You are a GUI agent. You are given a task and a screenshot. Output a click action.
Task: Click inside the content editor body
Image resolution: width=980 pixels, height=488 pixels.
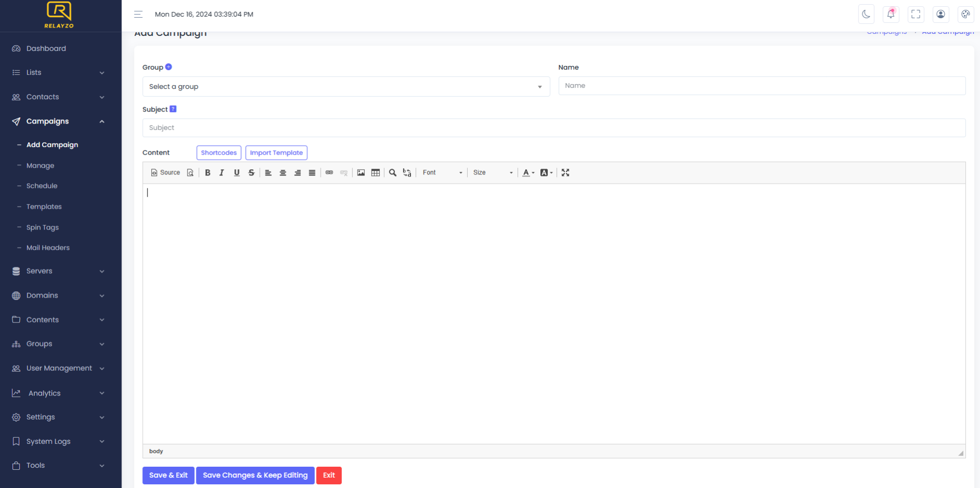[554, 314]
